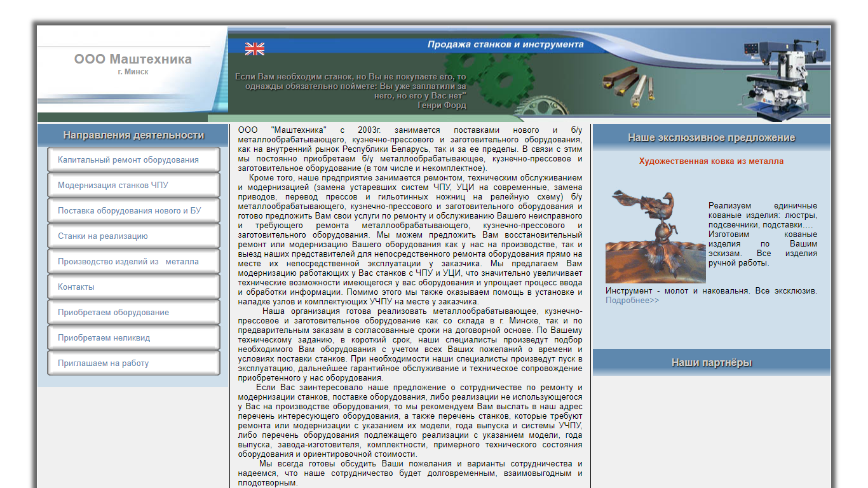This screenshot has height=488, width=868.
Task: Click the Генри Форд quote attribution
Action: [442, 105]
